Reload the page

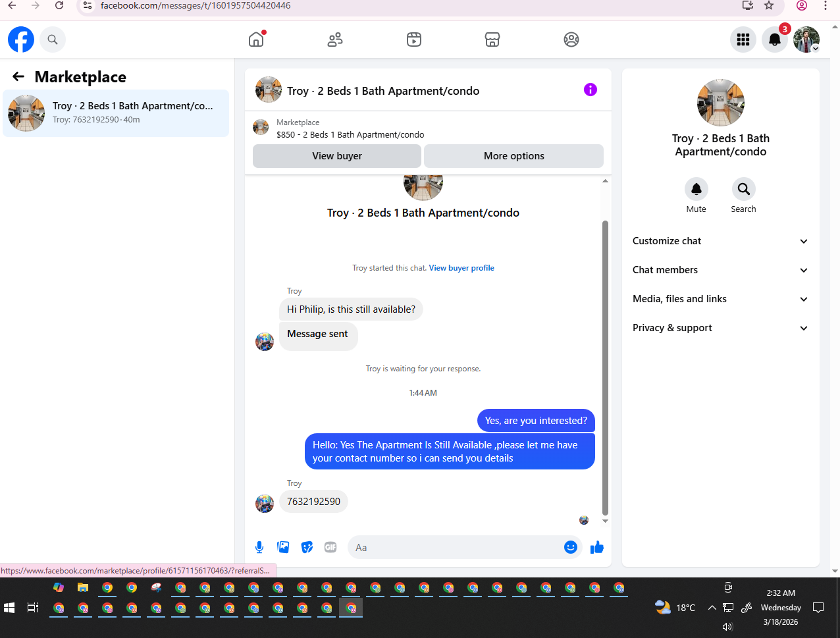59,5
